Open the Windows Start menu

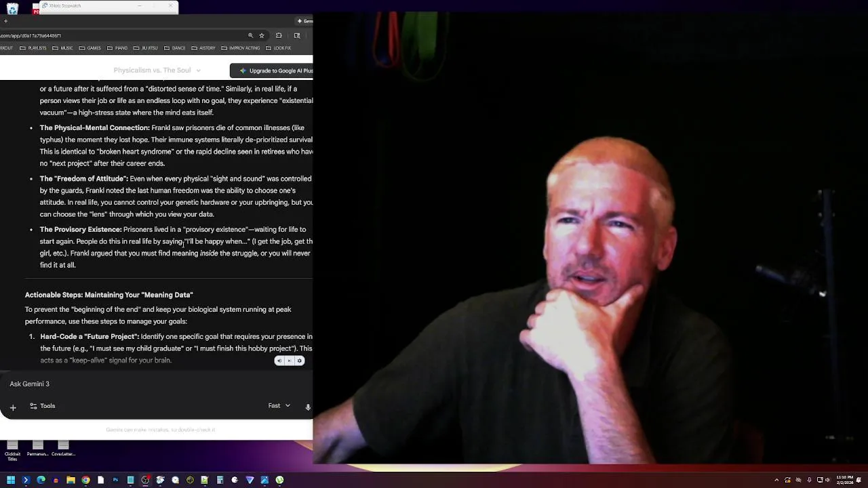[10, 480]
